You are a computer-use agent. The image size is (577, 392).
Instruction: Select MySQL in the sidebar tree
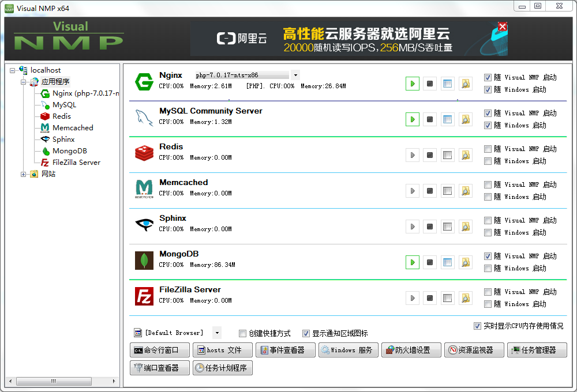[65, 105]
